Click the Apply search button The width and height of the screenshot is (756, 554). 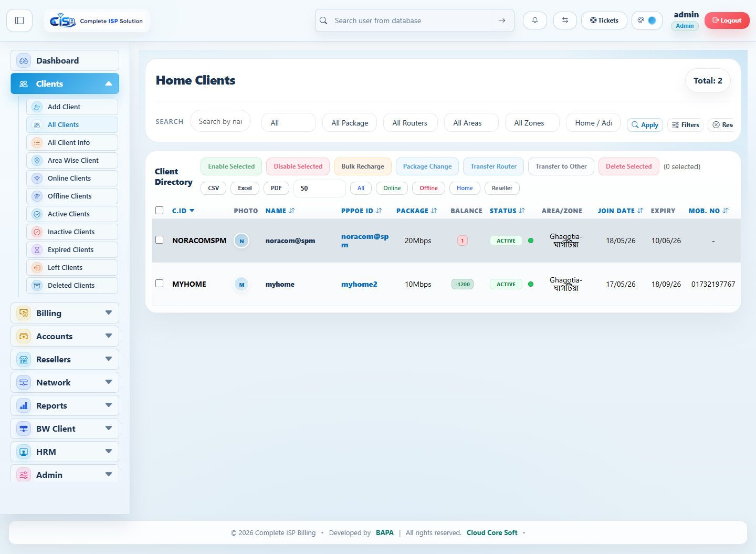[x=645, y=125]
